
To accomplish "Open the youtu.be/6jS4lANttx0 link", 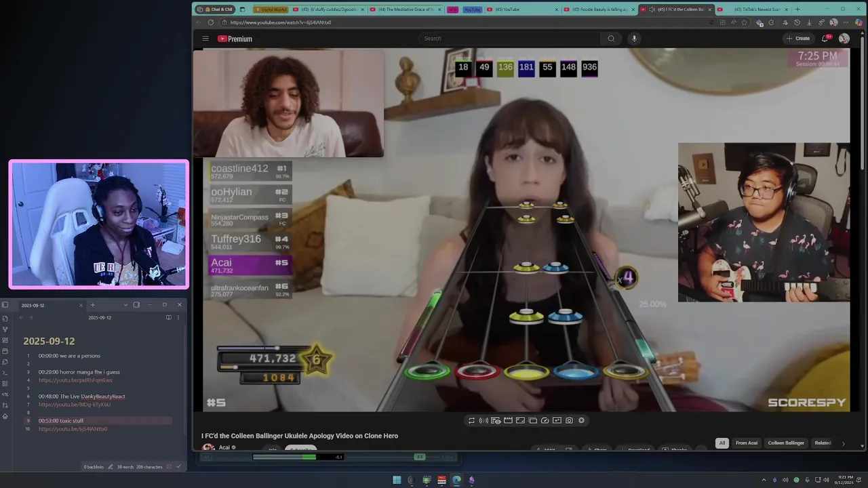I will click(73, 429).
